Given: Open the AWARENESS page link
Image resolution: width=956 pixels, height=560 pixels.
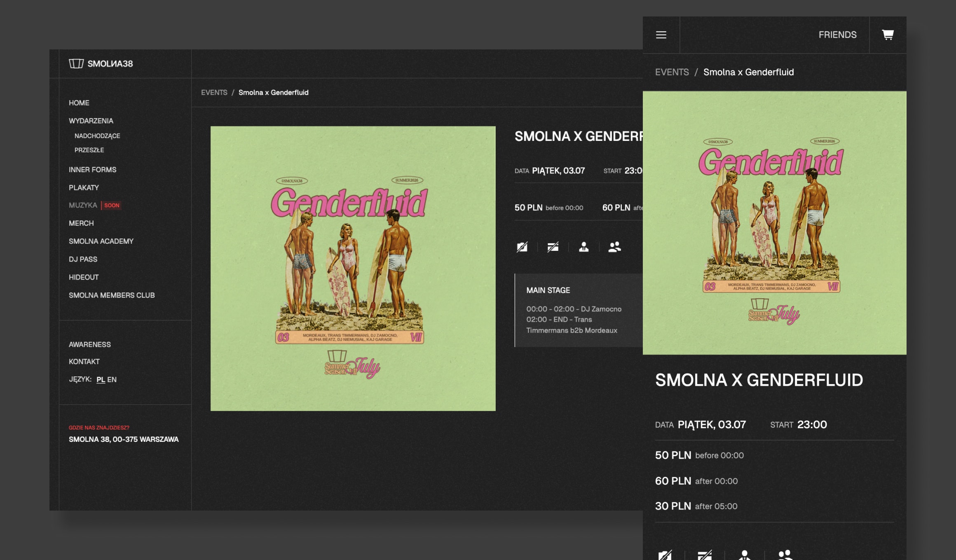Looking at the screenshot, I should tap(90, 345).
